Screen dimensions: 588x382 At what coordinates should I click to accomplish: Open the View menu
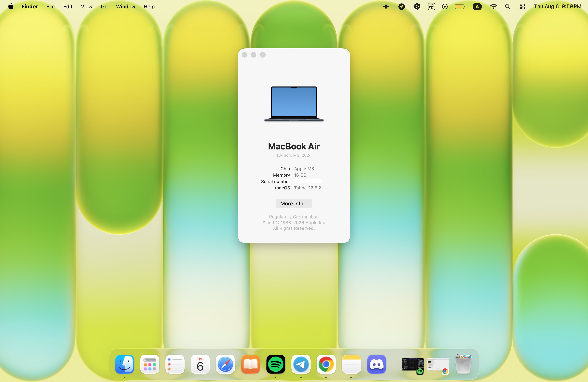86,7
